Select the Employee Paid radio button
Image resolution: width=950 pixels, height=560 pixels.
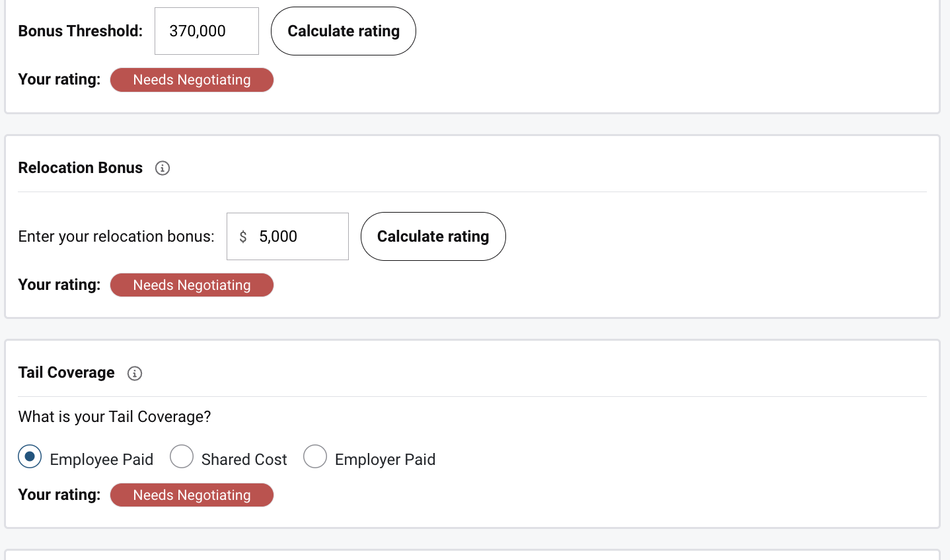(x=30, y=457)
